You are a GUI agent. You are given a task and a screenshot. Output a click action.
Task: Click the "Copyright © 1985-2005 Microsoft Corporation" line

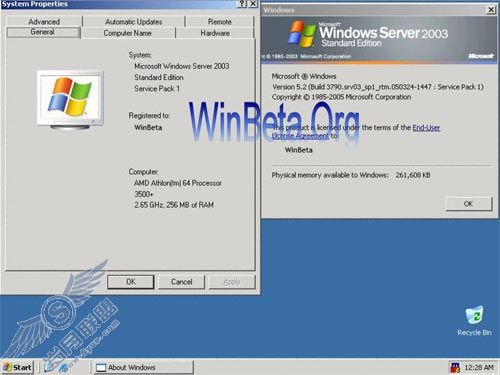(x=341, y=97)
